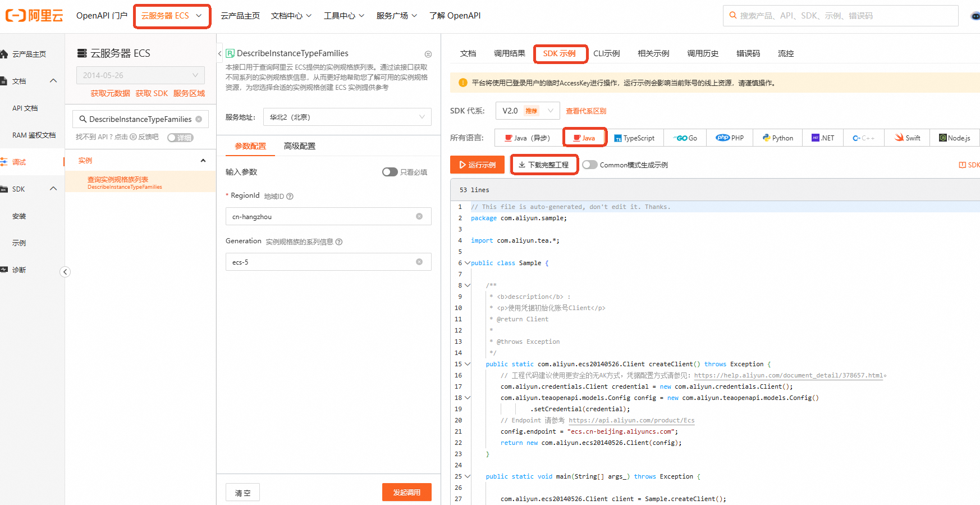Open the 获取元数据 link
The image size is (980, 505).
point(110,93)
